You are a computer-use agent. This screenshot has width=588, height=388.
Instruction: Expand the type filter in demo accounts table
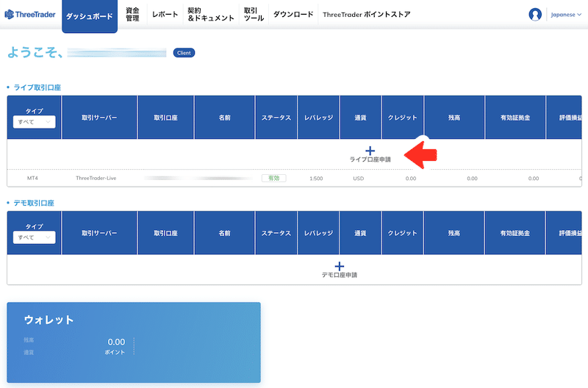[34, 237]
